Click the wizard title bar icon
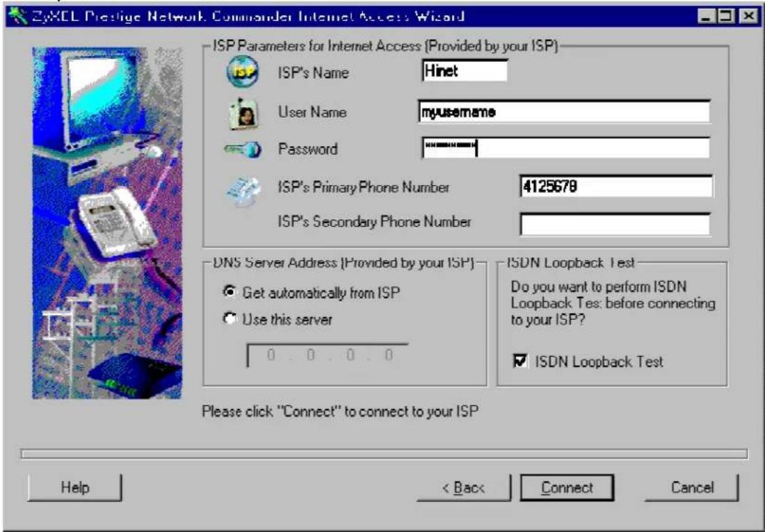 [x=17, y=16]
